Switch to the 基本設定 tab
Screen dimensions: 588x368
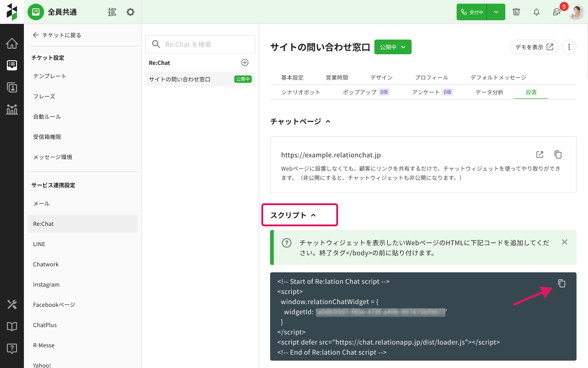292,78
